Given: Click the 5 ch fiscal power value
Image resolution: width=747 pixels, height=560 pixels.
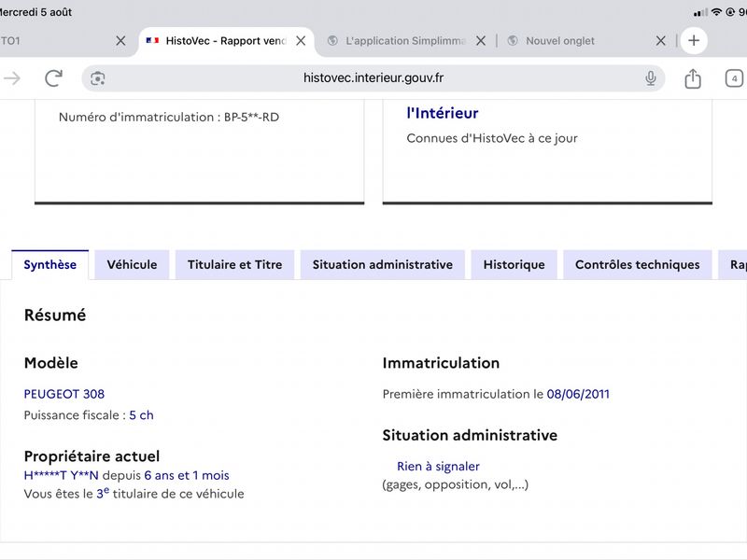Looking at the screenshot, I should [142, 415].
